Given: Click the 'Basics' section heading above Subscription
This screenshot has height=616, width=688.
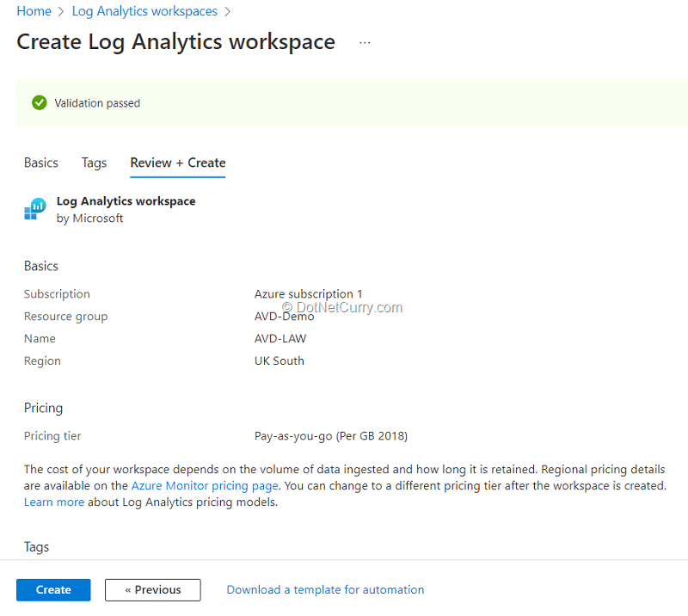Looking at the screenshot, I should (40, 266).
